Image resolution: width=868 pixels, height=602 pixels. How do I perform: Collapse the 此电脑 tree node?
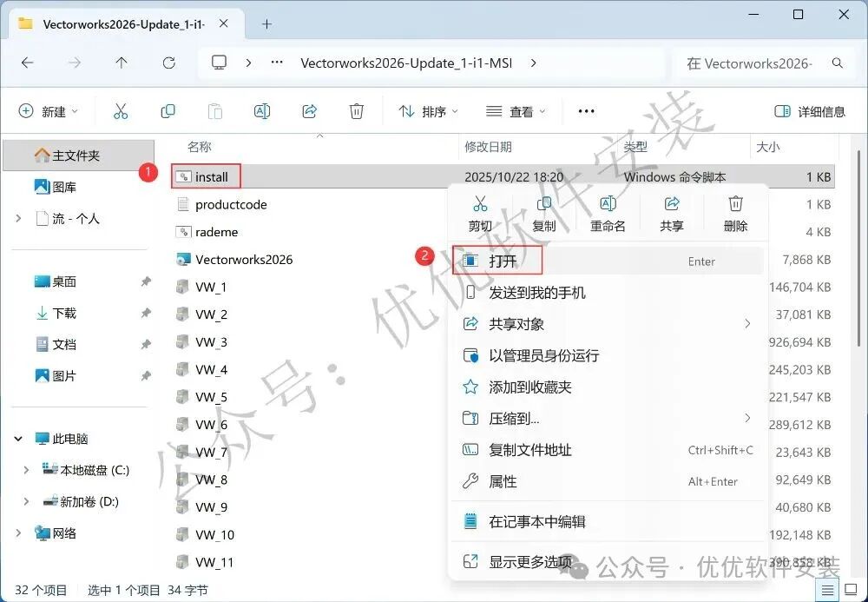click(18, 439)
